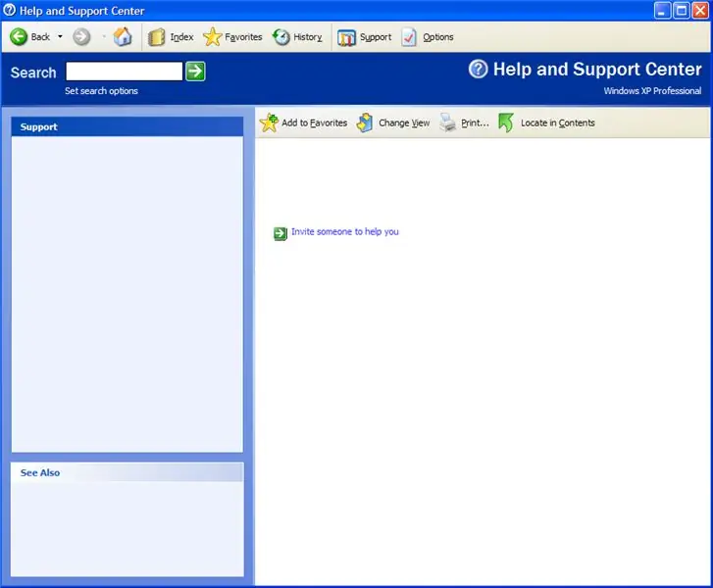Click the Help and Support Center banner question icon
The image size is (713, 588).
click(478, 70)
